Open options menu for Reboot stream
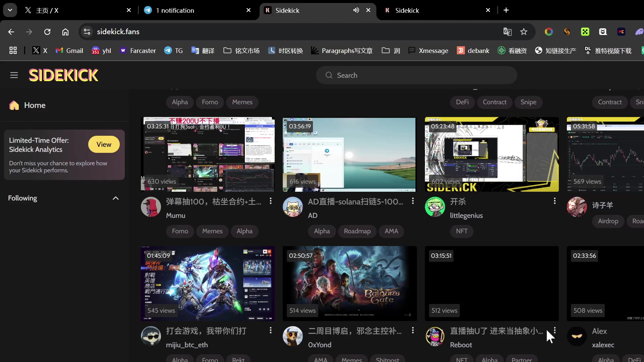Screen dimensions: 644x362 [555, 330]
